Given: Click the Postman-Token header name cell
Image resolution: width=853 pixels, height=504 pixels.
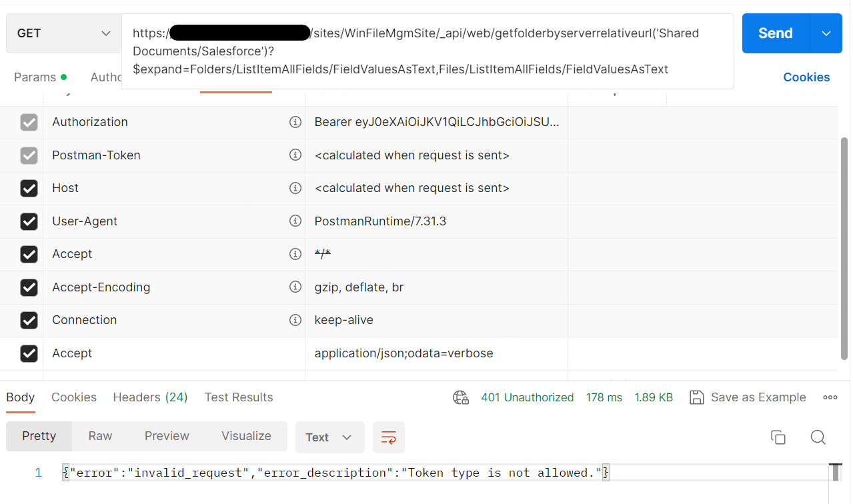Looking at the screenshot, I should click(174, 155).
